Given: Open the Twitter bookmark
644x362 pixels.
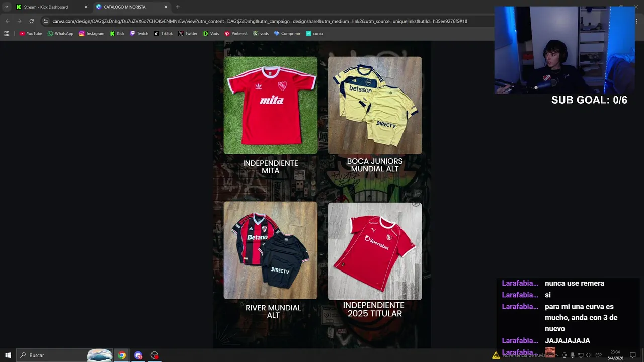Looking at the screenshot, I should click(188, 34).
